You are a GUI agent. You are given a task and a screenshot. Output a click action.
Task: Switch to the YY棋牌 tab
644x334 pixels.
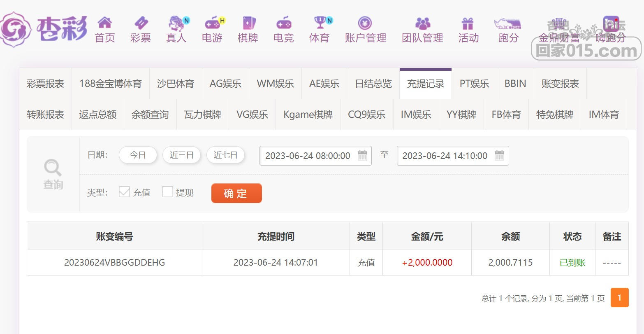tap(461, 114)
